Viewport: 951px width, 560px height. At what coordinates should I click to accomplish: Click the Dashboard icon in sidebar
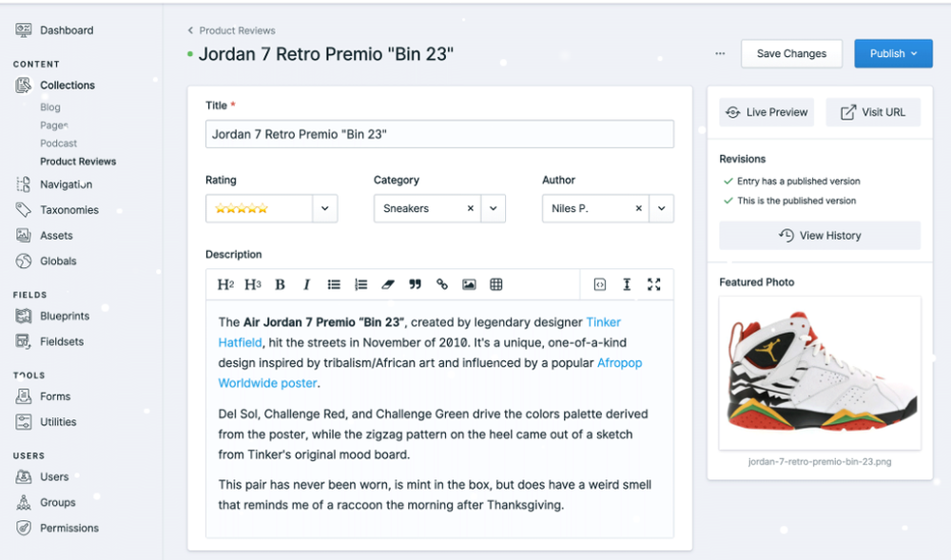[x=23, y=30]
